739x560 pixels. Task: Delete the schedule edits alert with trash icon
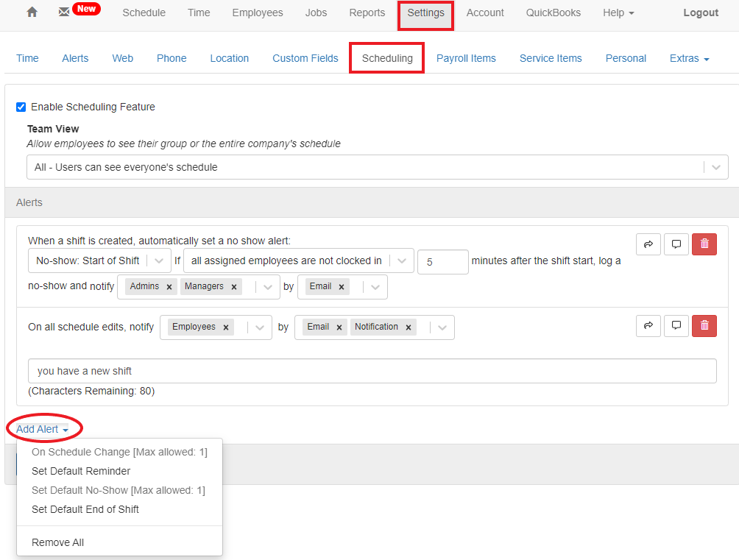click(704, 326)
